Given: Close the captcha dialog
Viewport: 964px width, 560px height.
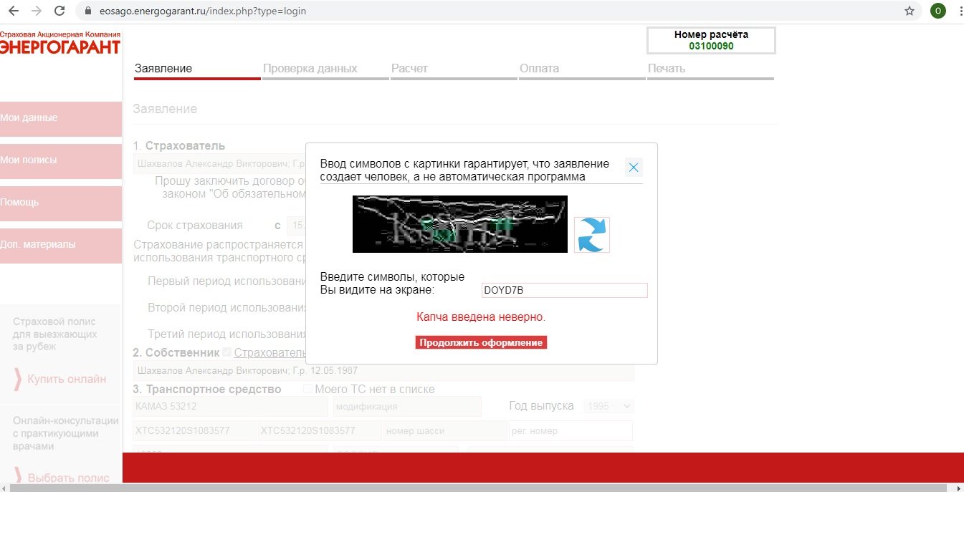Looking at the screenshot, I should [634, 168].
